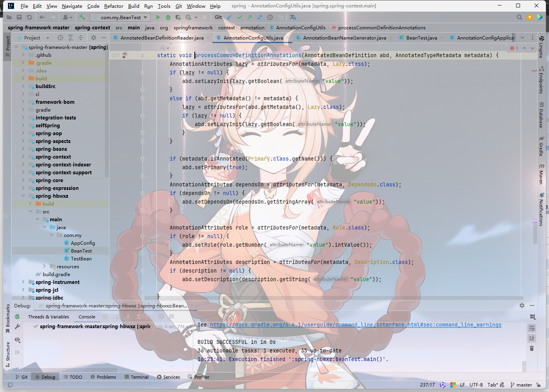Click the Git Commit green checkmark icon
The height and width of the screenshot is (392, 549).
239,17
